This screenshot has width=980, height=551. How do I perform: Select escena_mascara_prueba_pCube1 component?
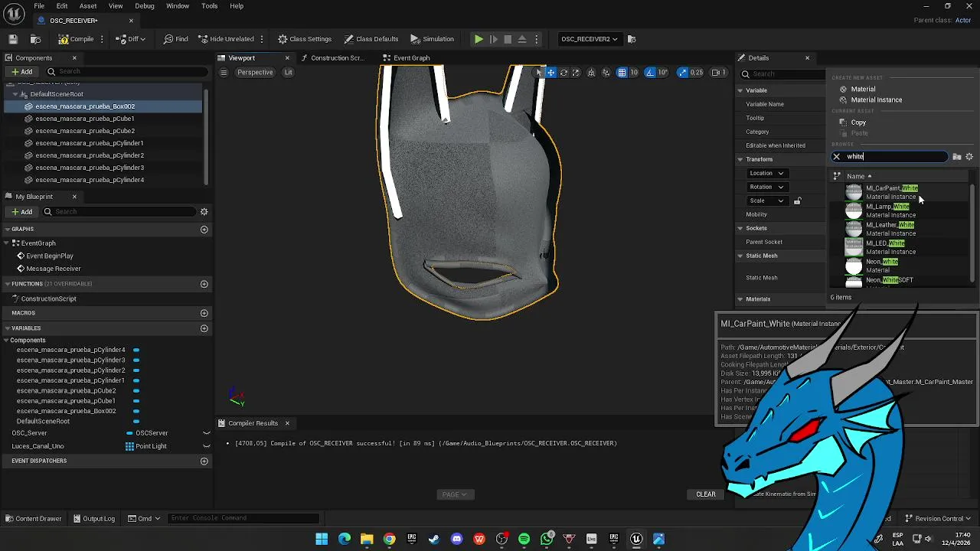point(84,119)
